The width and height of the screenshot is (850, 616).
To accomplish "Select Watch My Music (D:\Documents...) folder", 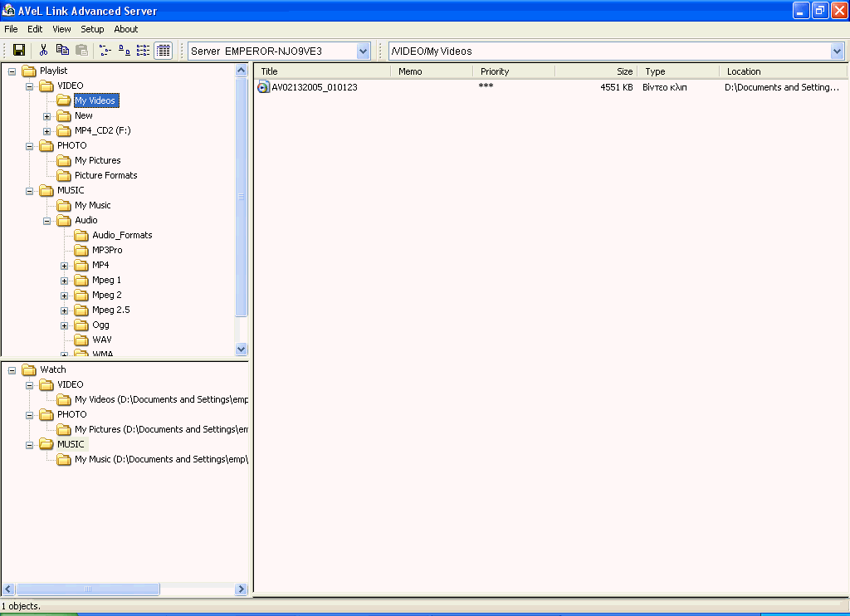I will point(162,459).
